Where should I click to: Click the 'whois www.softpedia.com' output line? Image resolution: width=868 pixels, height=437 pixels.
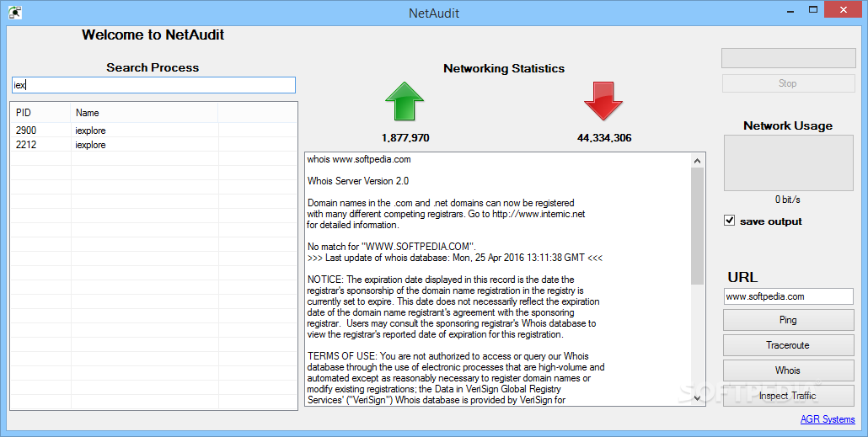pyautogui.click(x=359, y=159)
